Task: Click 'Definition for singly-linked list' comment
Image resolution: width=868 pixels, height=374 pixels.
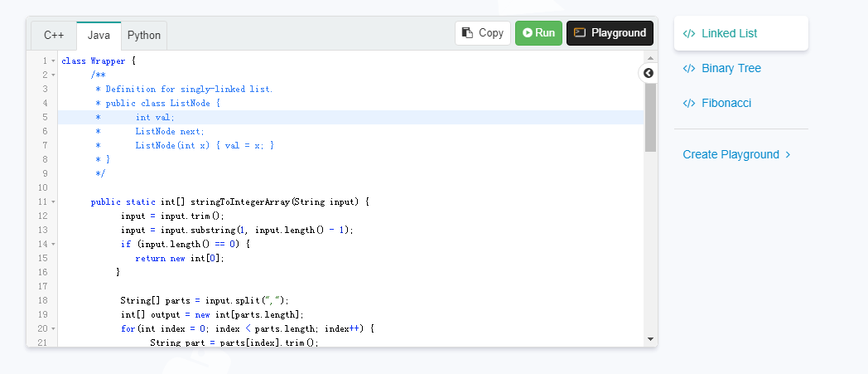Action: click(189, 90)
